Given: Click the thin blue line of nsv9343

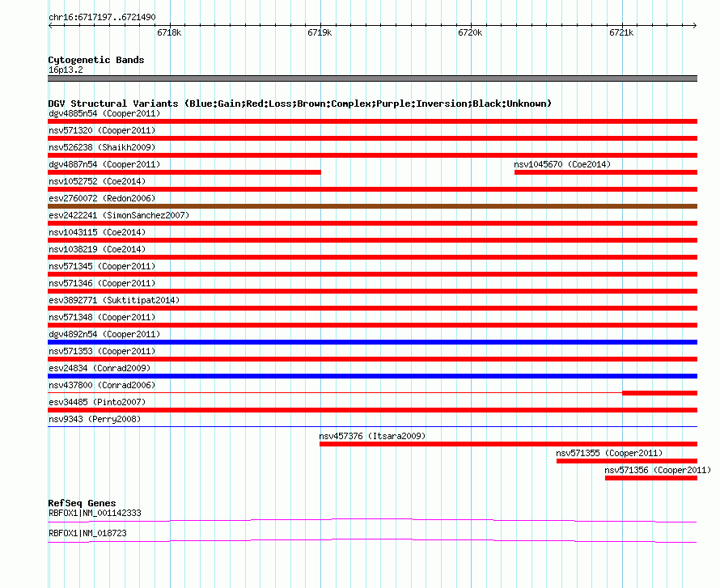Looking at the screenshot, I should [372, 427].
